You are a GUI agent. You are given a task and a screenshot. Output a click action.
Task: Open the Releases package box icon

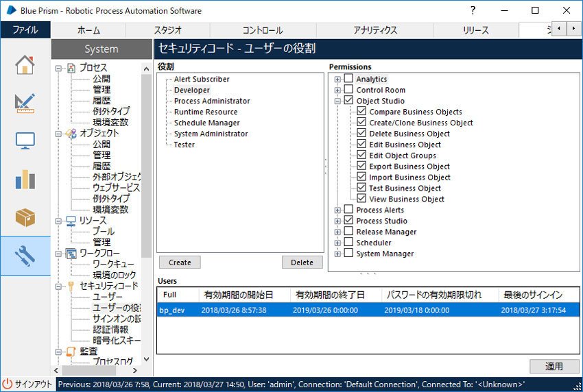(25, 217)
